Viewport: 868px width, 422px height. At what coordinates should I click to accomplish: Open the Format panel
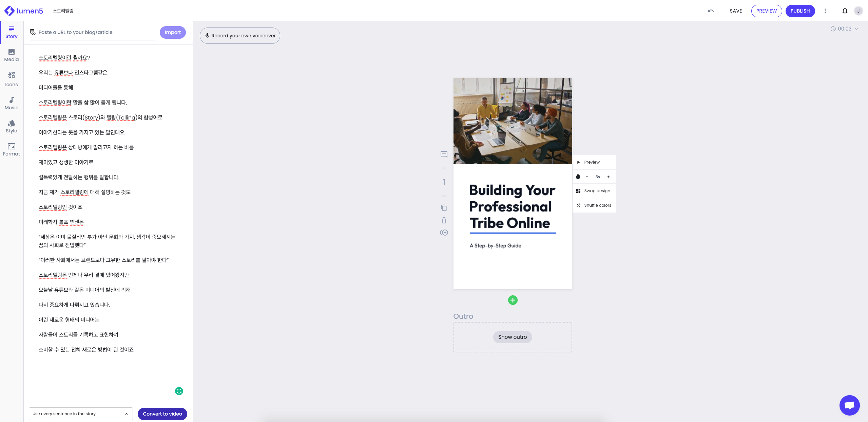pyautogui.click(x=11, y=149)
